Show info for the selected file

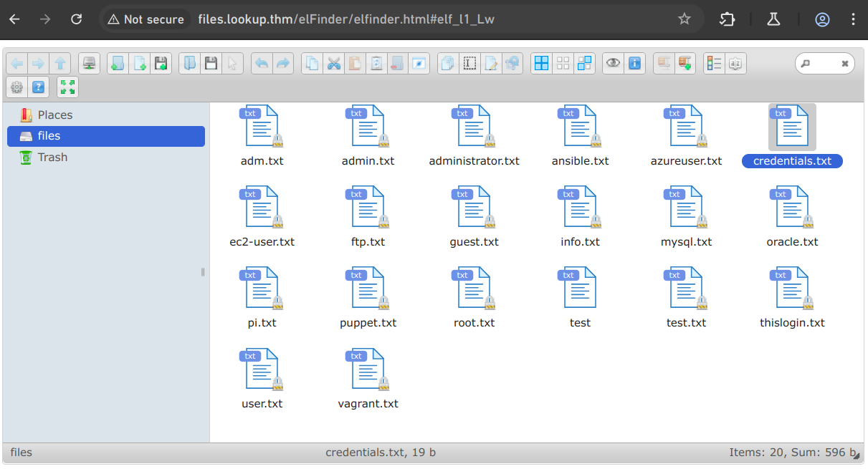tap(634, 64)
